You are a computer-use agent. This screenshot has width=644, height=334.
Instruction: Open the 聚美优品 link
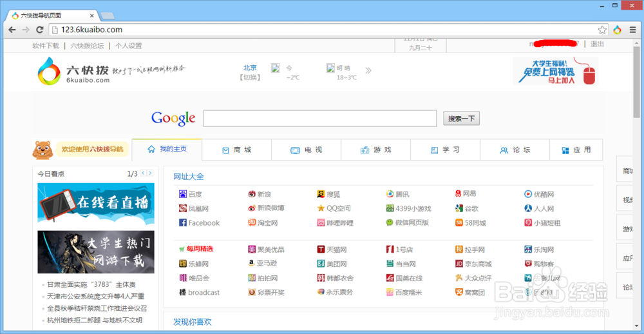pyautogui.click(x=270, y=250)
